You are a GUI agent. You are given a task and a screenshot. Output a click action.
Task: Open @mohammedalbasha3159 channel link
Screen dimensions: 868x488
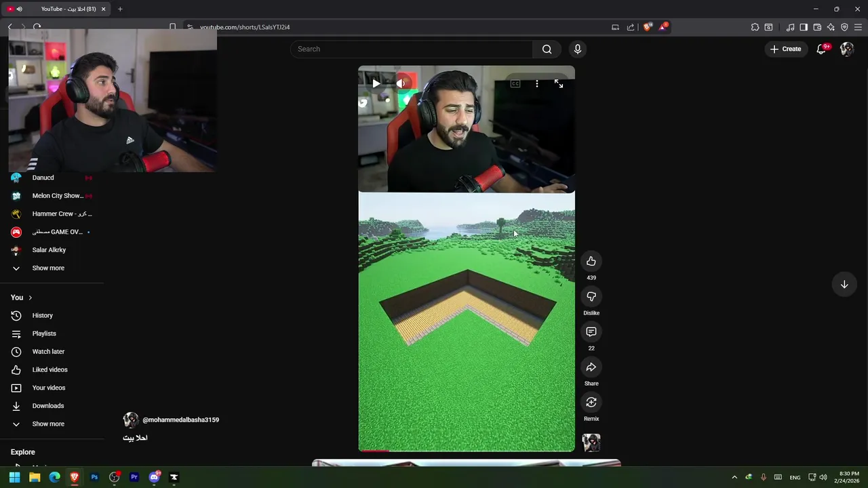(180, 420)
